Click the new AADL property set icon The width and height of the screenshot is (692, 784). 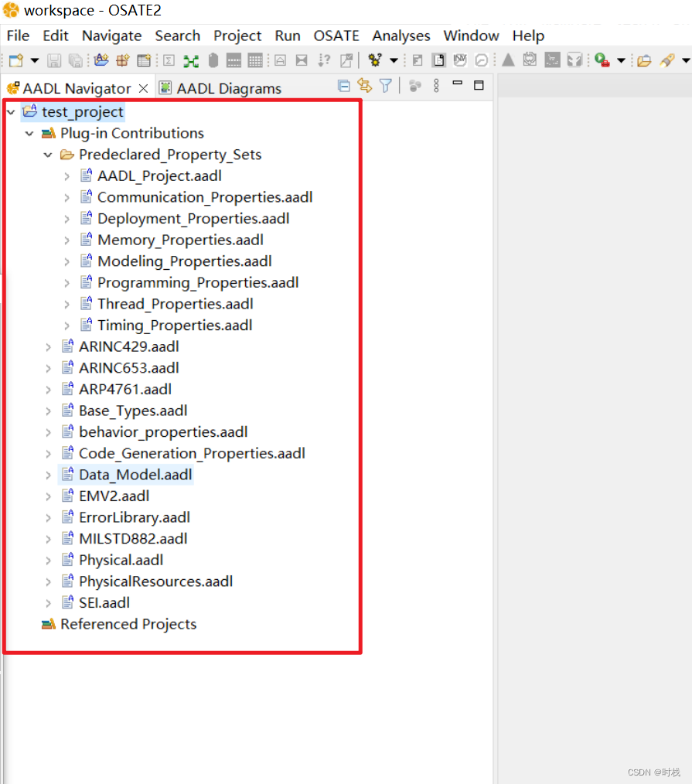point(144,60)
